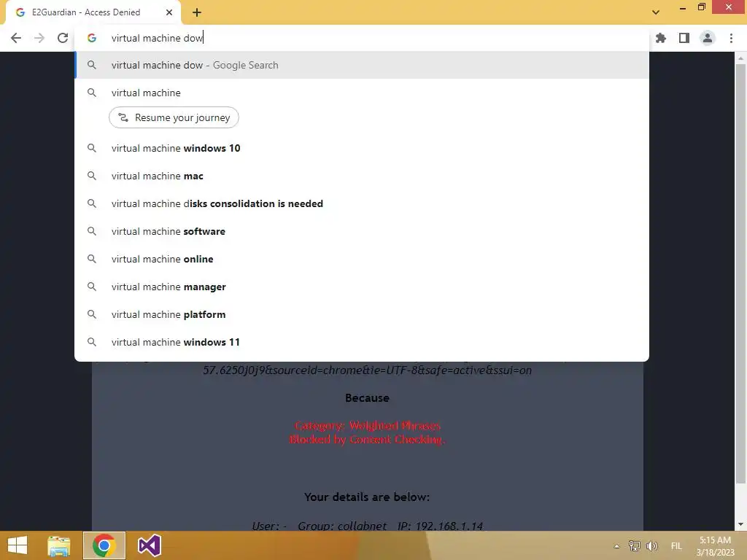Click 'Blocked by Content Checking.' text

(368, 439)
